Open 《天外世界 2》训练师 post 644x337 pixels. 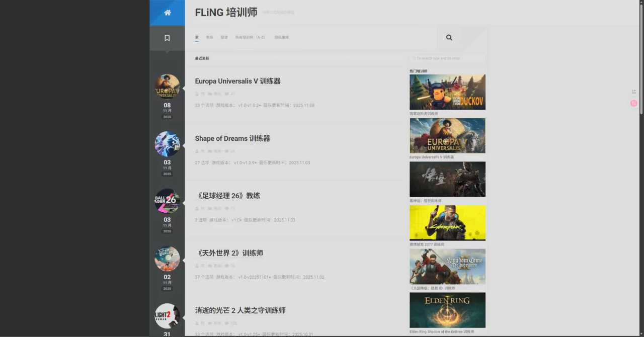[229, 253]
